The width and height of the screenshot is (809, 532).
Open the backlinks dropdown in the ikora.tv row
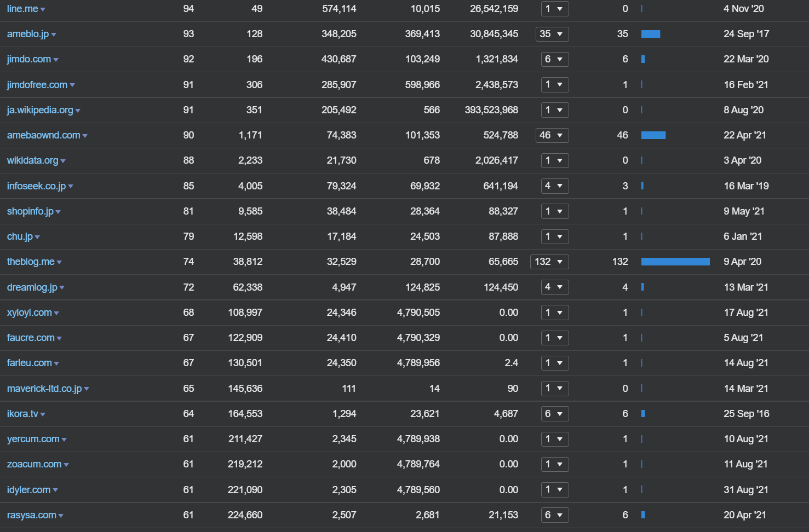(555, 414)
